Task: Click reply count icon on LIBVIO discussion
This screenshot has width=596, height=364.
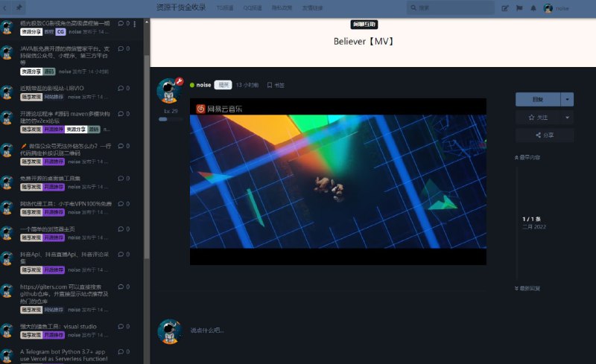Action: [124, 88]
